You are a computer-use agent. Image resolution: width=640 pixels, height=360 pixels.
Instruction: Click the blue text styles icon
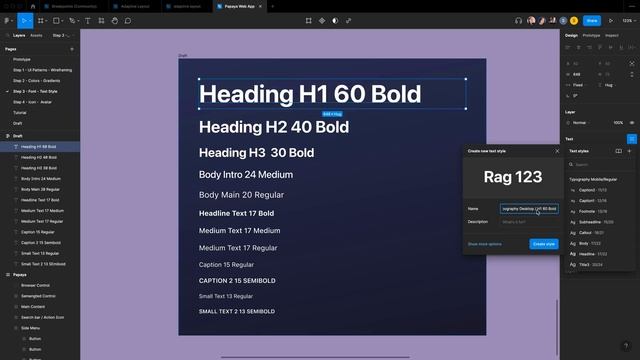tap(631, 139)
